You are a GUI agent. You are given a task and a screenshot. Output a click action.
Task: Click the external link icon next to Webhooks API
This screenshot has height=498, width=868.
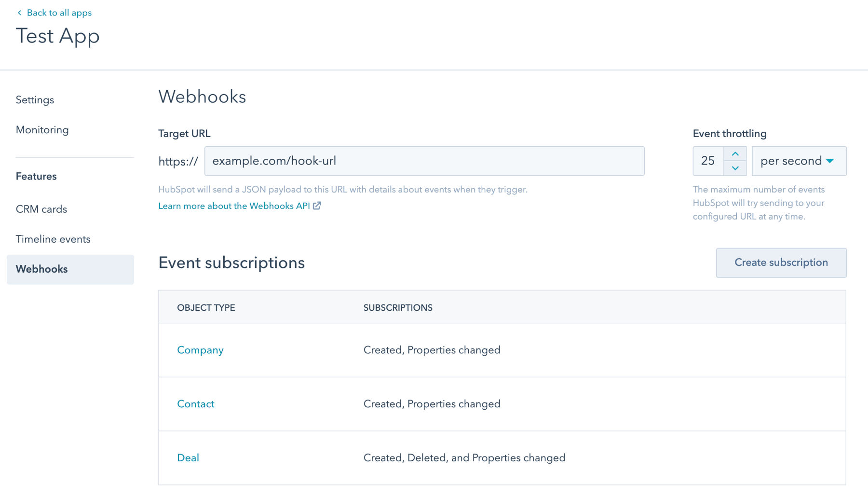(x=317, y=206)
